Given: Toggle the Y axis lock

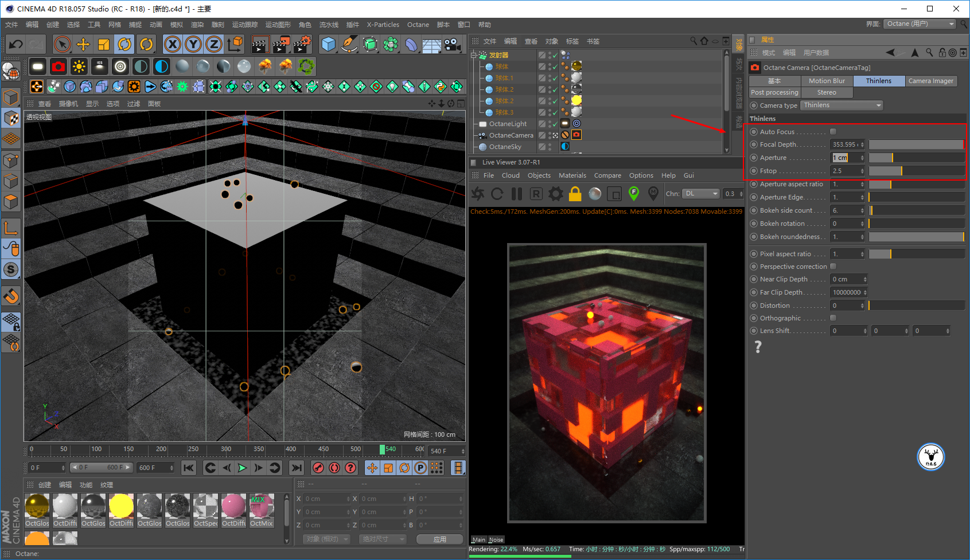Looking at the screenshot, I should coord(193,44).
